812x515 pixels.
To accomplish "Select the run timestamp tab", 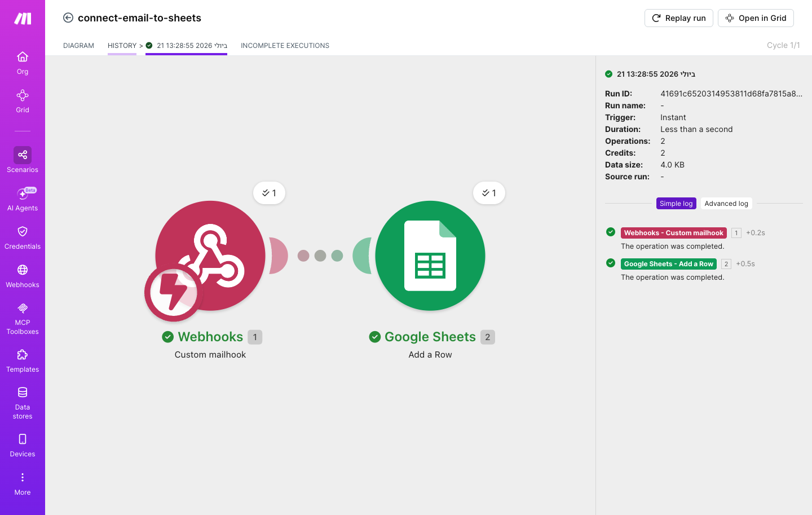I will [x=187, y=46].
